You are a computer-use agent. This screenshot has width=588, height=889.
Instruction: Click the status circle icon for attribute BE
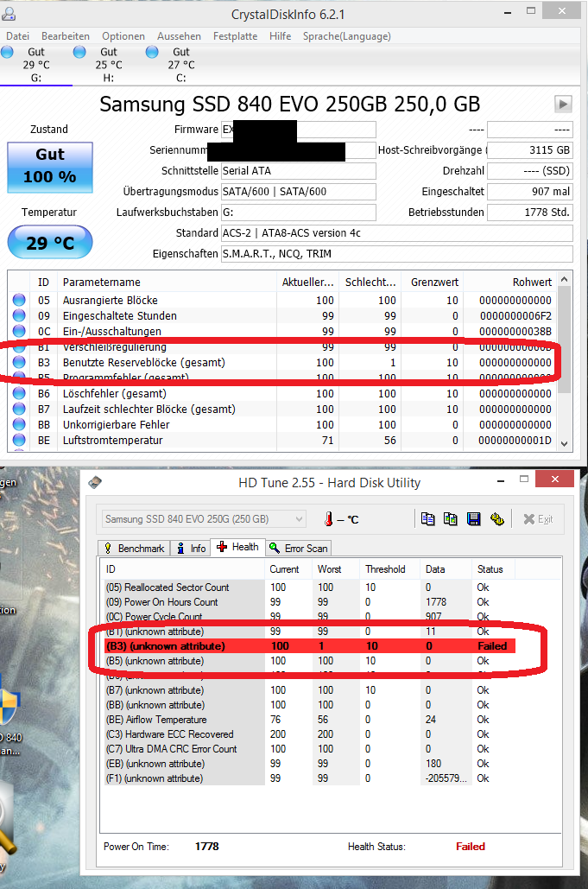(x=19, y=440)
